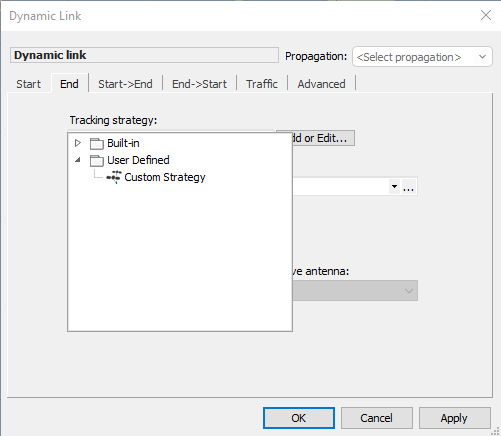501x436 pixels.
Task: Switch to the Start tab
Action: tap(29, 84)
